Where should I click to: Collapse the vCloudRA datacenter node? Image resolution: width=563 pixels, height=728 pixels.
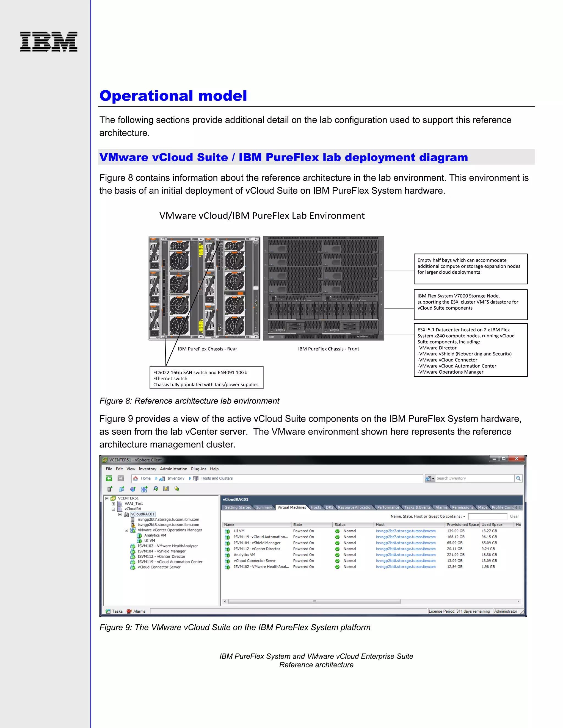point(114,509)
